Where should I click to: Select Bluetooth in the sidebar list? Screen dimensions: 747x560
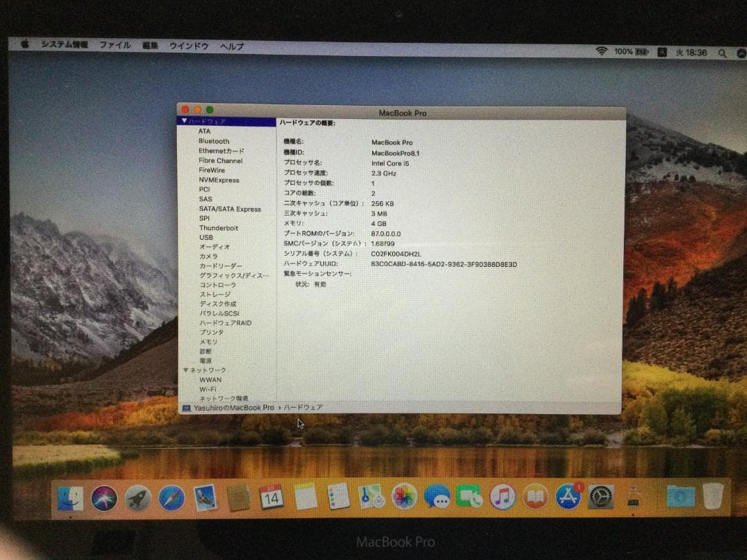(213, 141)
